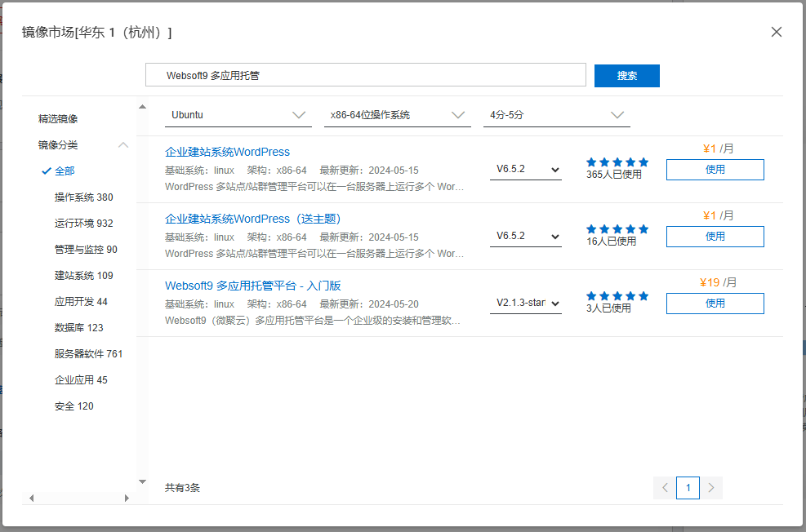Click 使用 for Websoft9 多应用托管平台
This screenshot has height=532, width=806.
[x=715, y=303]
